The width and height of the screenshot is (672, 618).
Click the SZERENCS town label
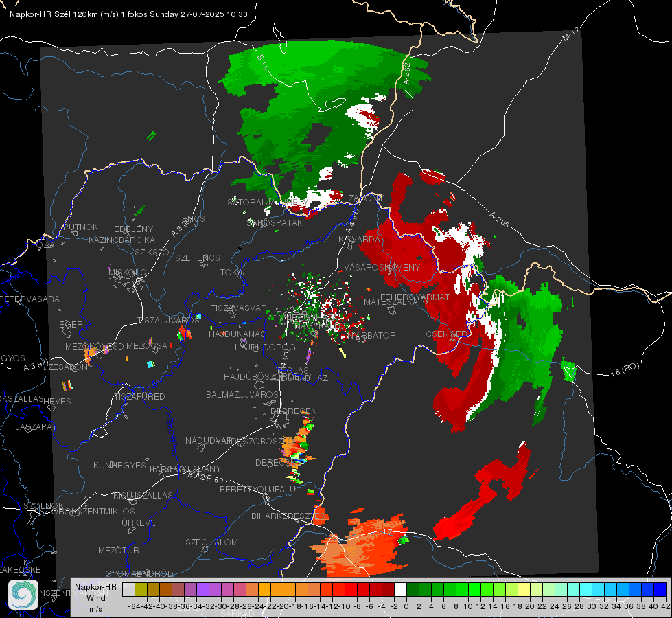tap(198, 257)
